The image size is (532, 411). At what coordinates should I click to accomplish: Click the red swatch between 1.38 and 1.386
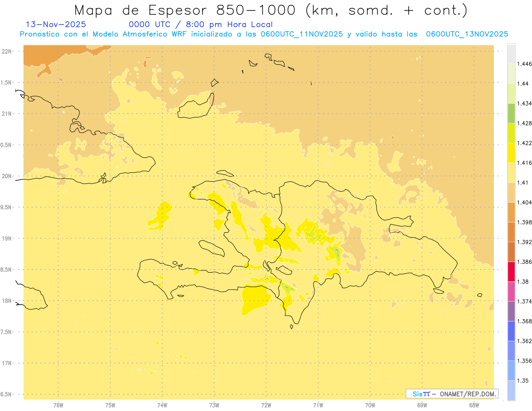coord(511,272)
